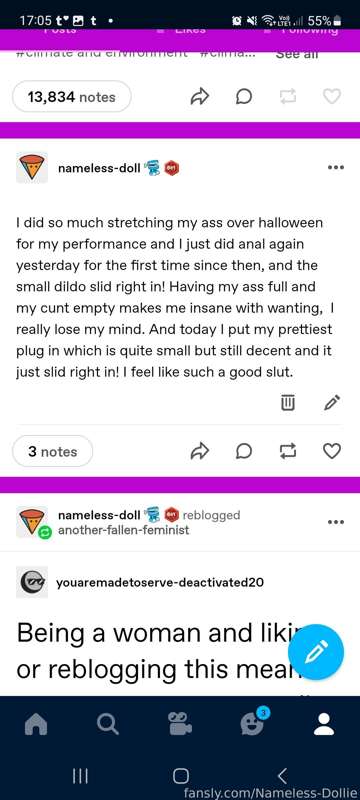Delete the post using trash icon
This screenshot has width=360, height=800.
coord(288,403)
